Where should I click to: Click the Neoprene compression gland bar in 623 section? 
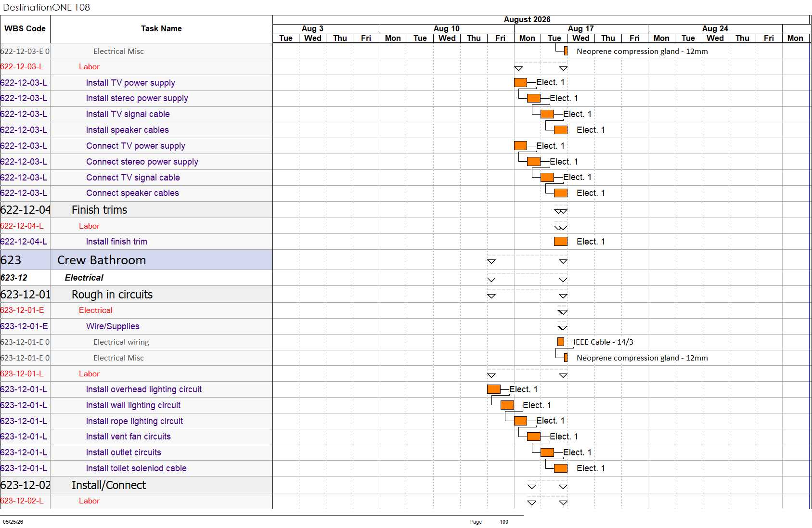(x=566, y=358)
